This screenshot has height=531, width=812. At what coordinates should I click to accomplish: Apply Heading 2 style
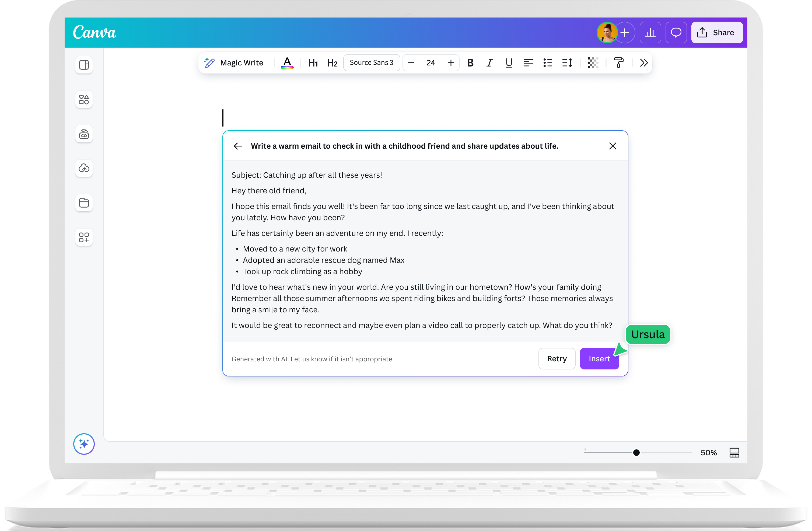[x=332, y=62]
